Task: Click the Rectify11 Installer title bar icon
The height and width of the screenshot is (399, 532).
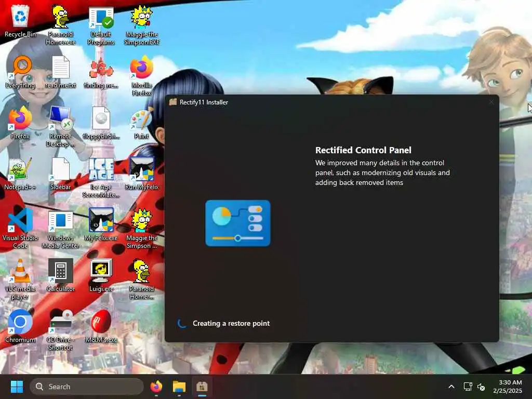Action: [173, 102]
